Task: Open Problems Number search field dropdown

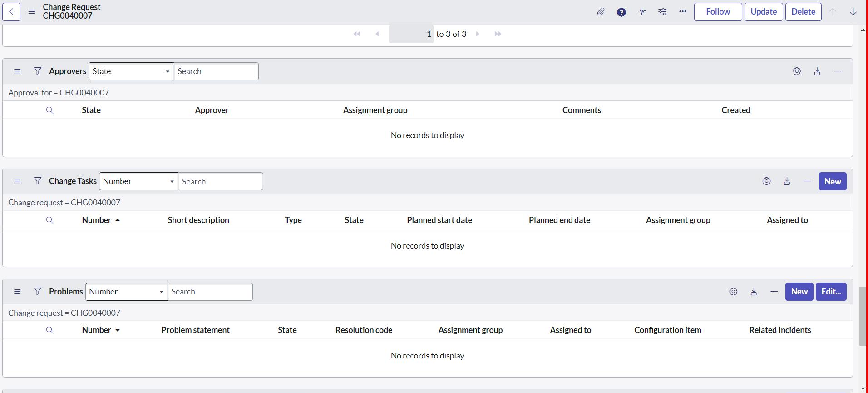Action: pos(127,292)
